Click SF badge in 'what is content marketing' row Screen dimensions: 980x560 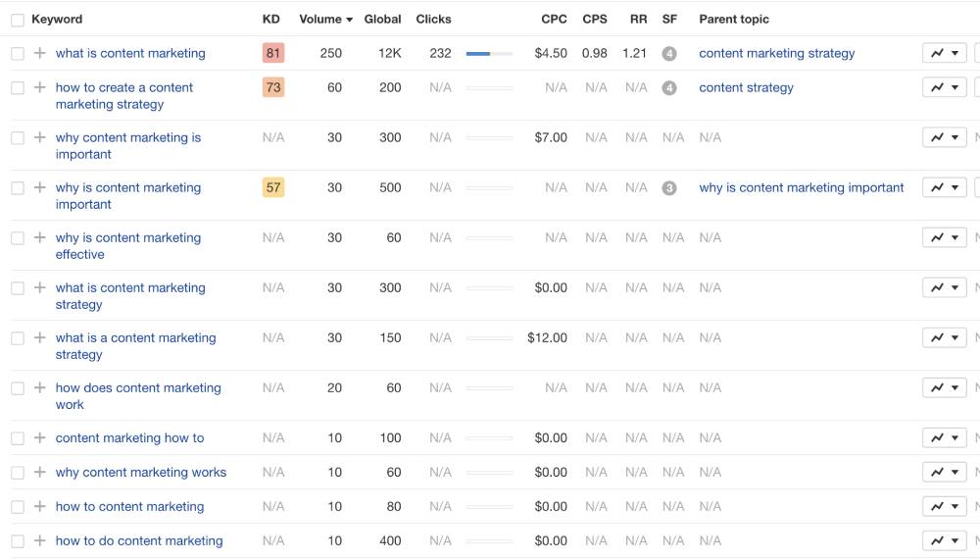[669, 54]
